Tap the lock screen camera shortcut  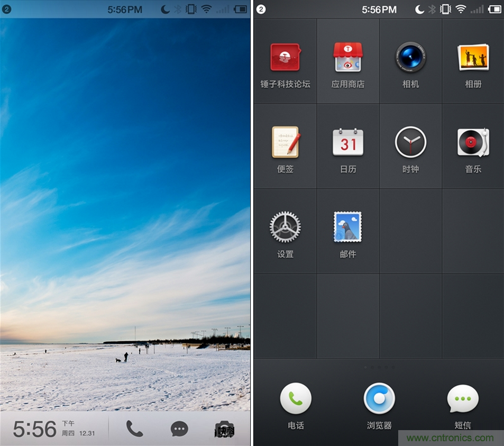[224, 430]
